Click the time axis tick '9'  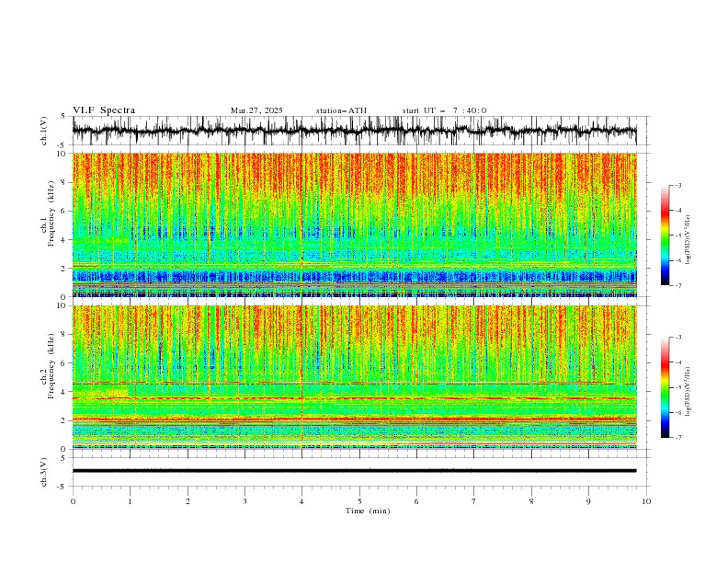pos(588,501)
